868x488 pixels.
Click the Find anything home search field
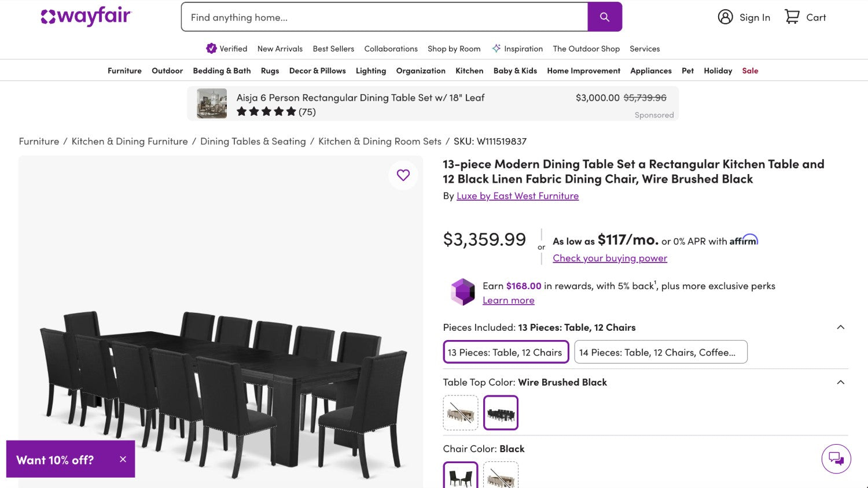coord(384,17)
